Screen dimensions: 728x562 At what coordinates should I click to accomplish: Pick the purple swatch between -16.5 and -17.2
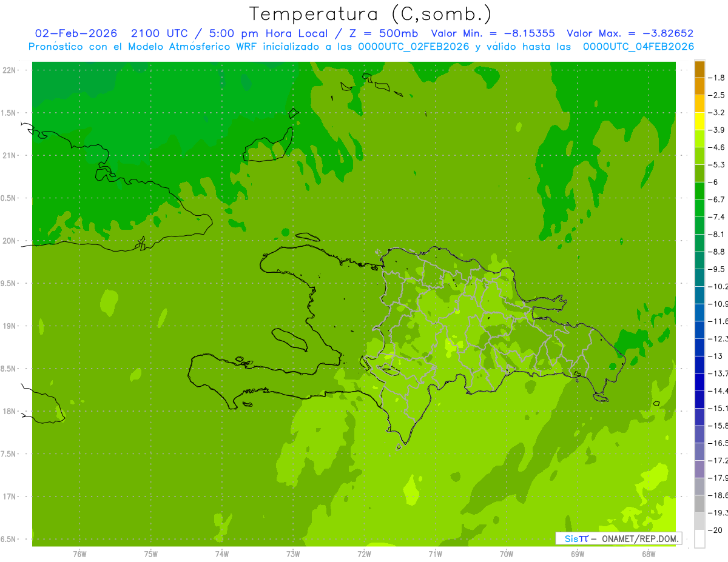click(699, 452)
